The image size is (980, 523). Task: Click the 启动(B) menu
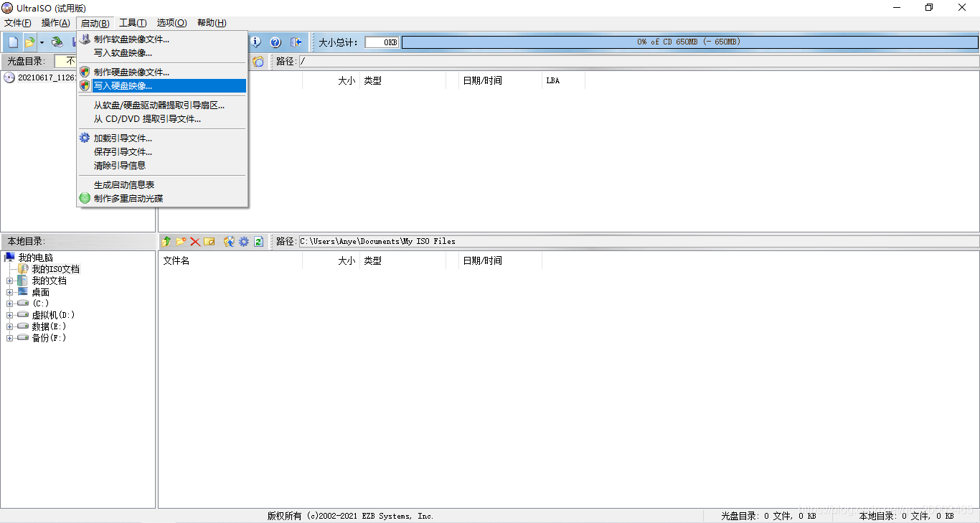point(95,23)
